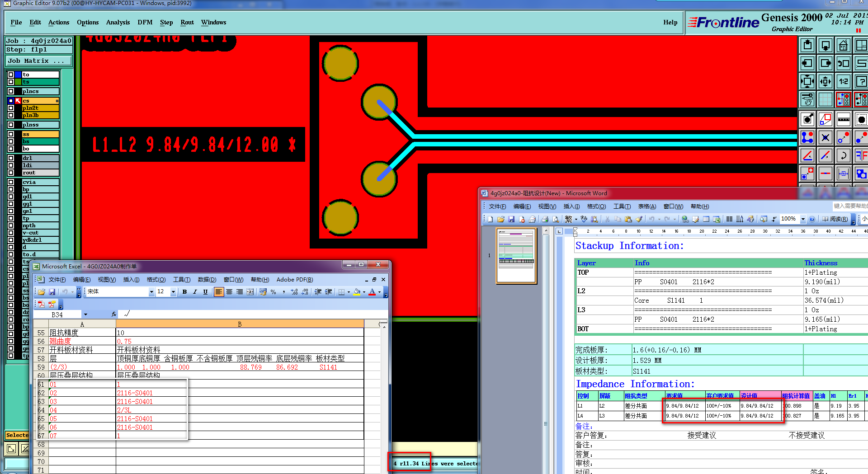Click the Home view icon in Genesis toolbar

[843, 45]
